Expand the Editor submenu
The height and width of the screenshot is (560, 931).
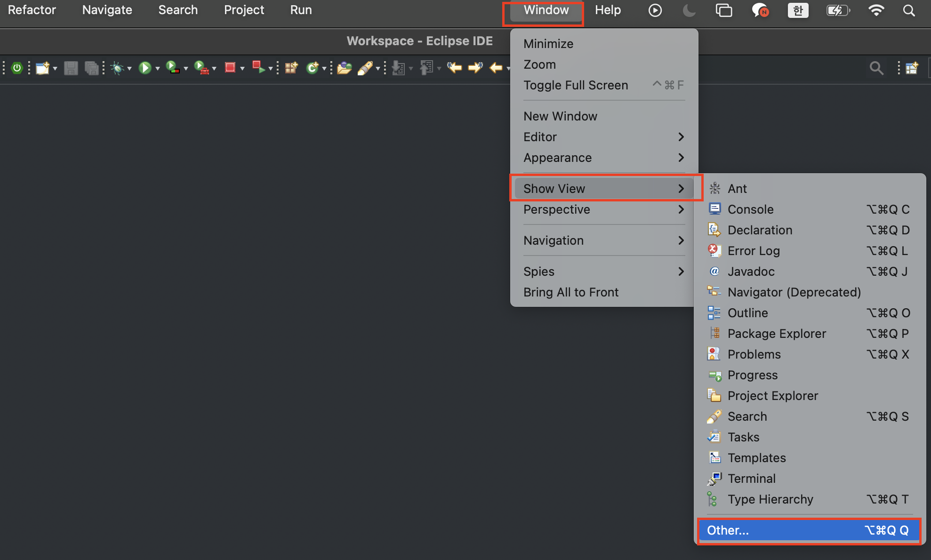(604, 137)
